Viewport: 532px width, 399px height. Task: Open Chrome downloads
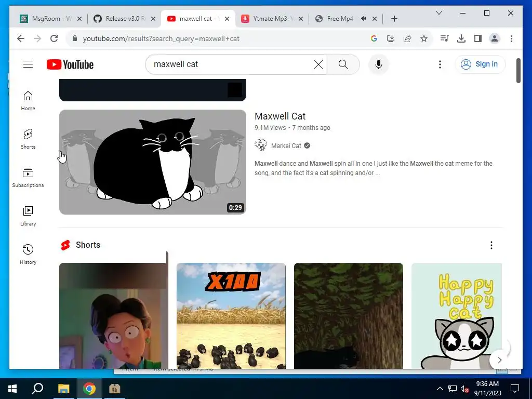[461, 38]
